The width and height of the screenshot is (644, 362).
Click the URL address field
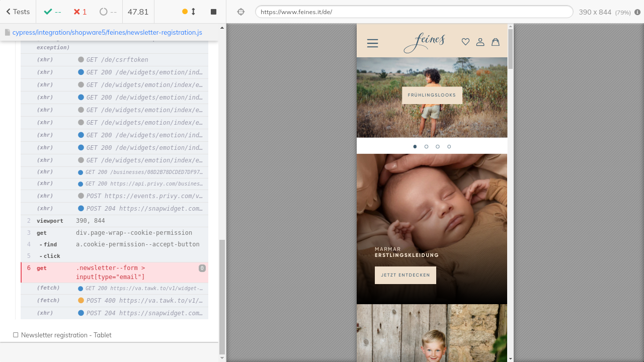click(414, 12)
